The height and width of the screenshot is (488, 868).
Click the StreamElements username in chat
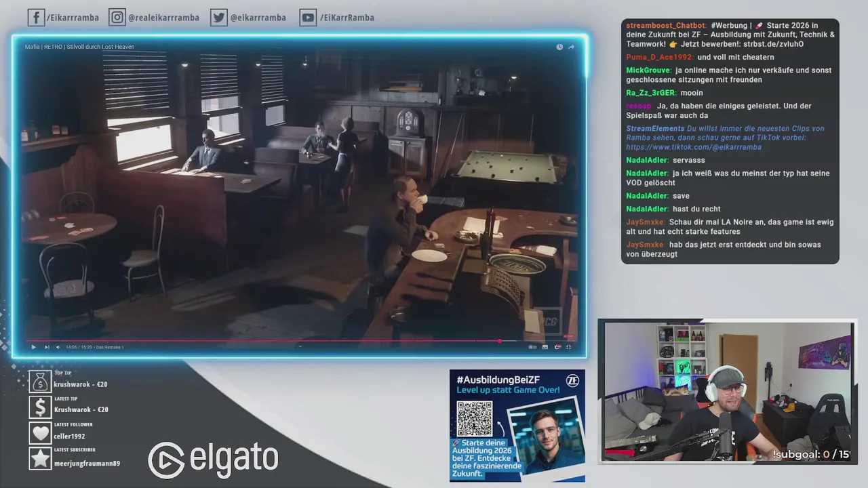pyautogui.click(x=655, y=129)
